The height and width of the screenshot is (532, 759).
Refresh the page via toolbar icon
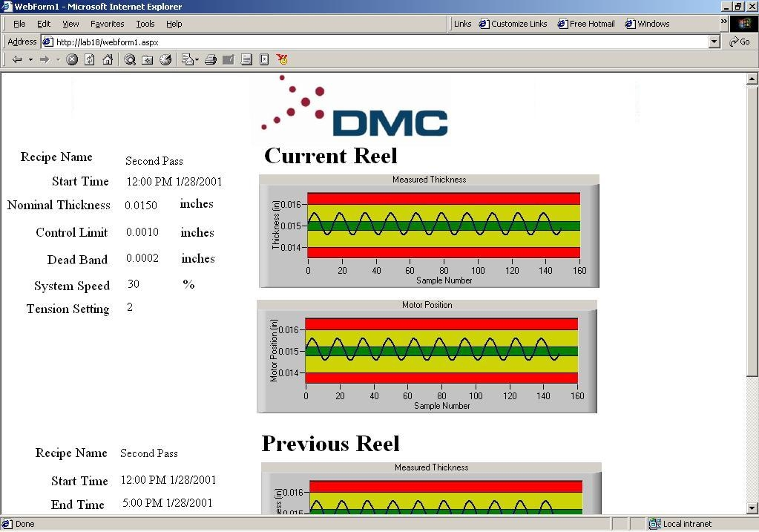pyautogui.click(x=90, y=59)
